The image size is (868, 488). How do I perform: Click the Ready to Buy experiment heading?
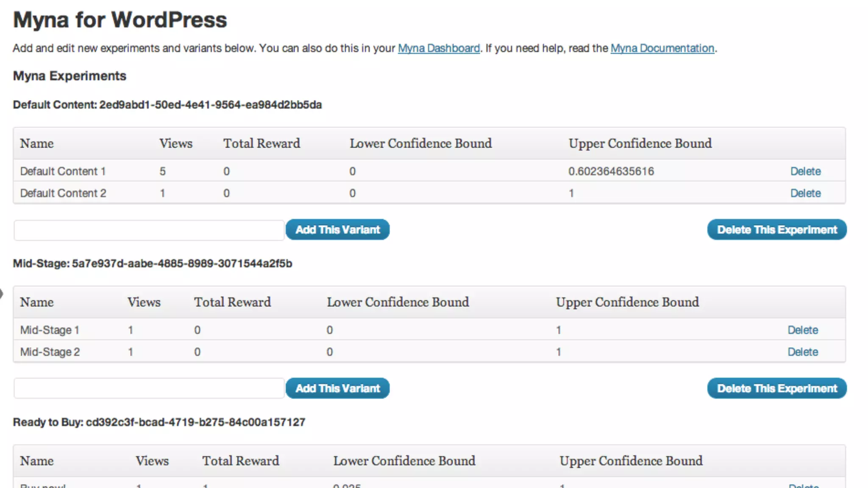[159, 422]
